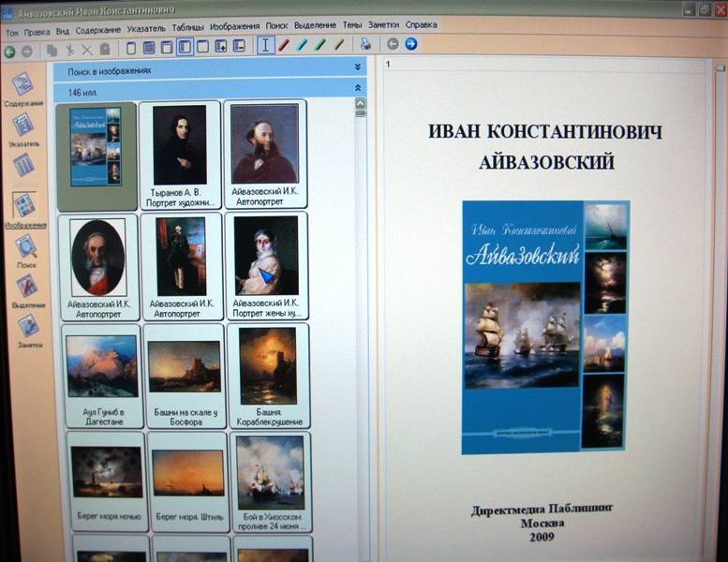Pick the red highlighter marker
728x562 pixels.
pos(284,45)
